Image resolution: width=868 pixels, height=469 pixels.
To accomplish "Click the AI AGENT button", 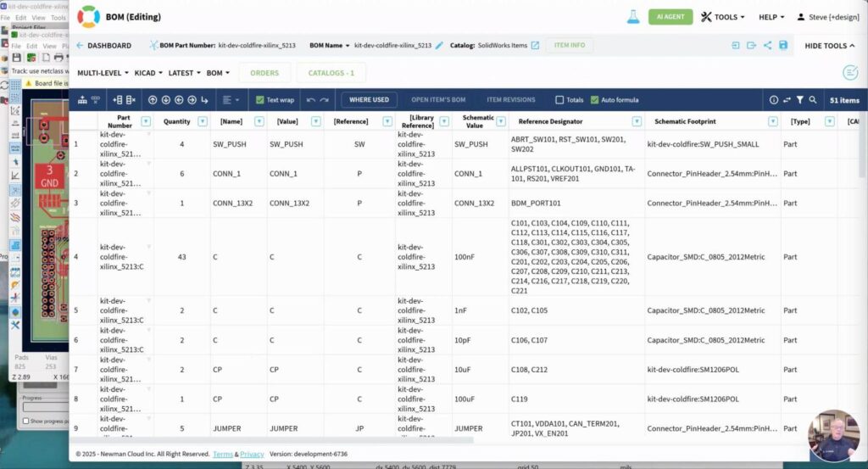I will click(x=670, y=17).
